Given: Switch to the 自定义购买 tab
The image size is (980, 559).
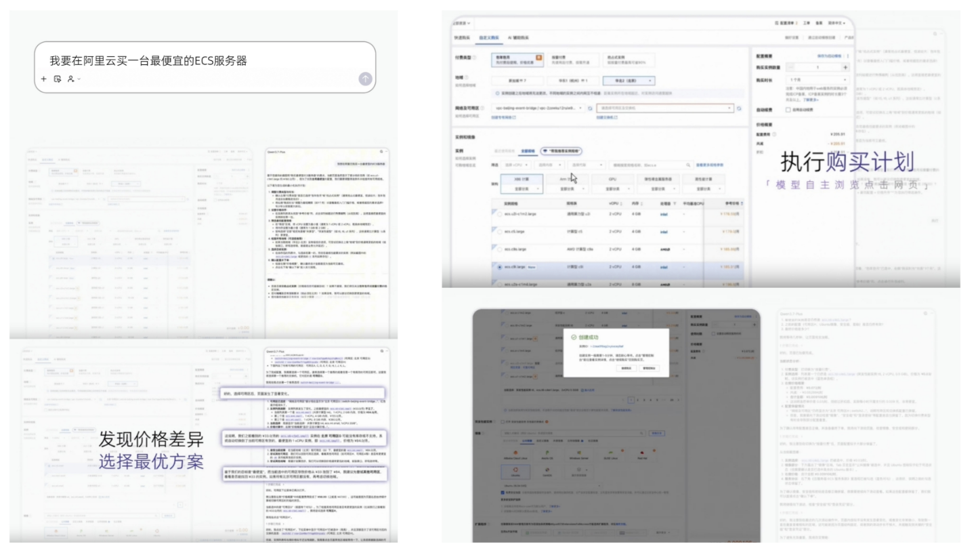Looking at the screenshot, I should (489, 37).
